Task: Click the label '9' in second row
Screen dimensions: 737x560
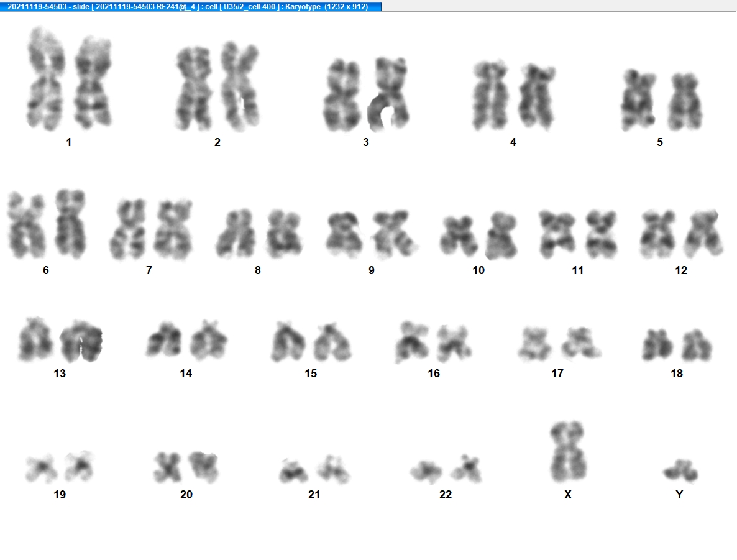Action: coord(372,270)
